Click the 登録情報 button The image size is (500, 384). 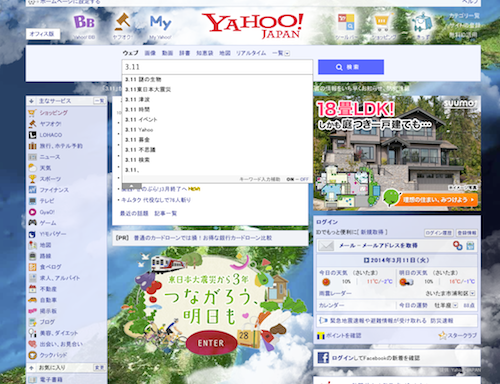click(466, 233)
